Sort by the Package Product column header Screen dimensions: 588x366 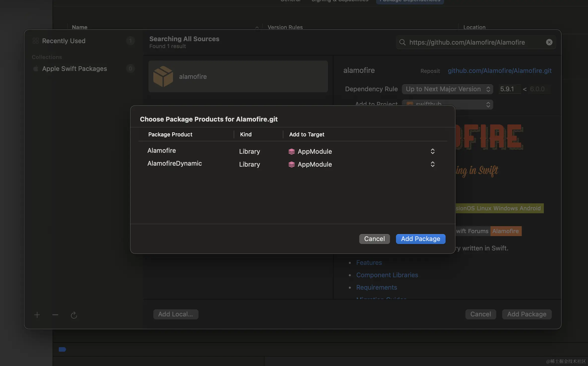(170, 134)
